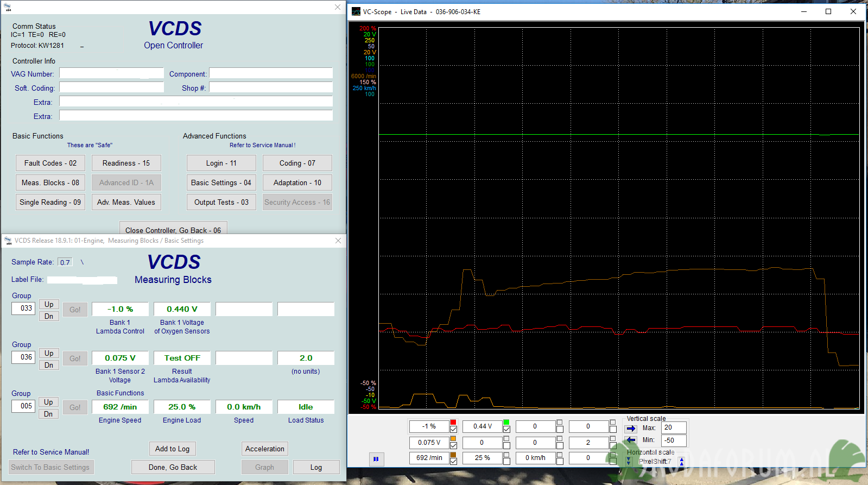Uncheck the 0.075 V trace checkbox
The image size is (868, 485).
[x=453, y=445]
